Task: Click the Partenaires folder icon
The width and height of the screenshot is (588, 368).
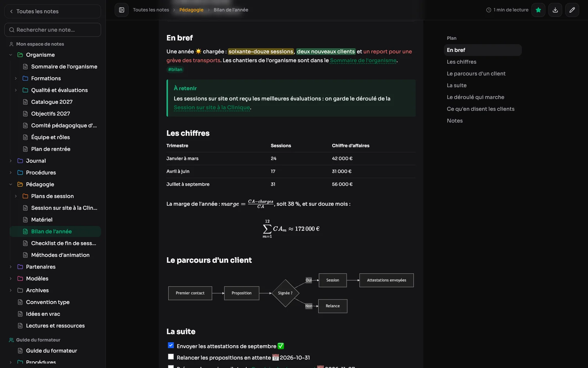Action: (20, 267)
